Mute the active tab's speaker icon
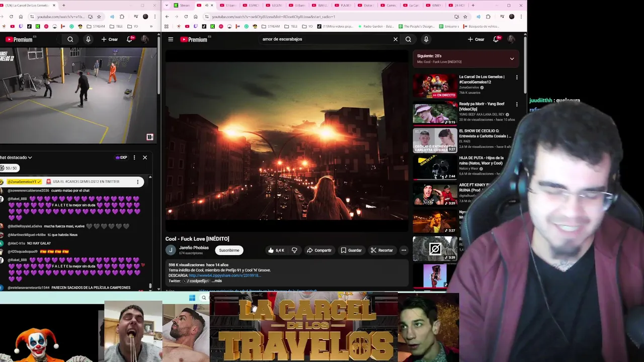The width and height of the screenshot is (644, 362). (206, 6)
